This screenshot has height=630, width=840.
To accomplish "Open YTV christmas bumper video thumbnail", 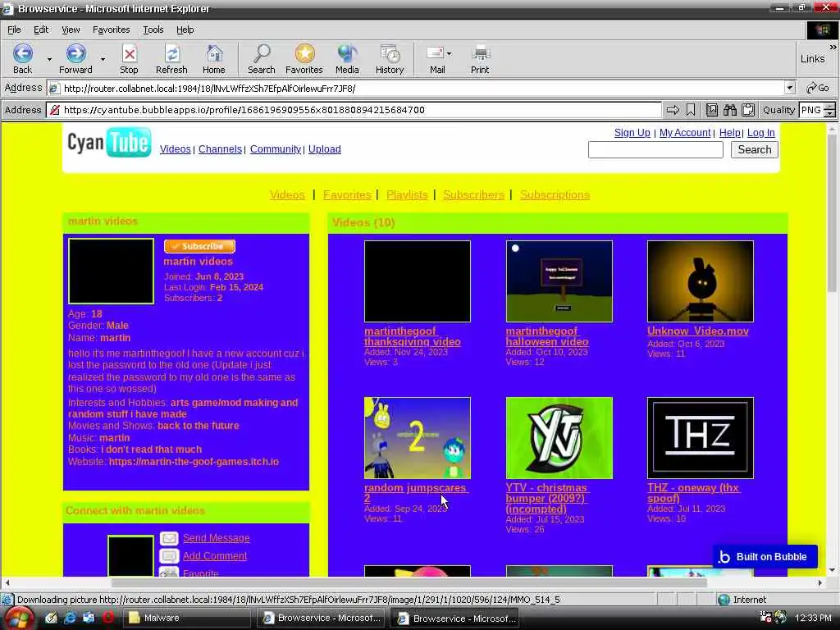I will 559,438.
